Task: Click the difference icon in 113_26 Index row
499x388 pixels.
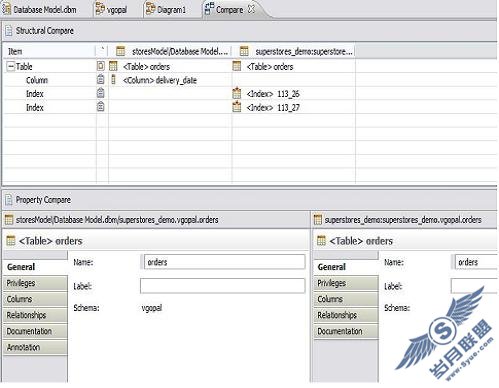Action: coord(100,93)
